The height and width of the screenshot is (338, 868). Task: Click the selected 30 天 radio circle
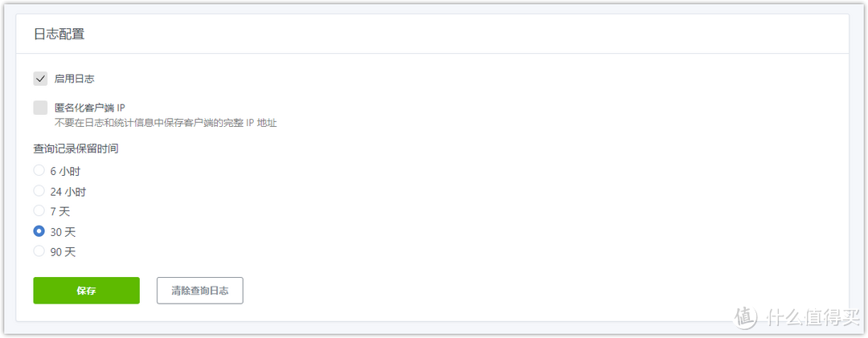tap(39, 231)
